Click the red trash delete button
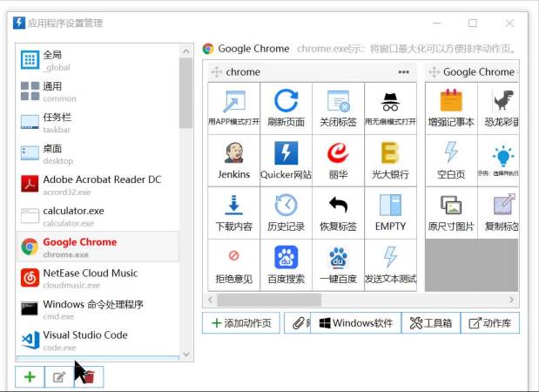This screenshot has width=539, height=392. click(x=89, y=377)
